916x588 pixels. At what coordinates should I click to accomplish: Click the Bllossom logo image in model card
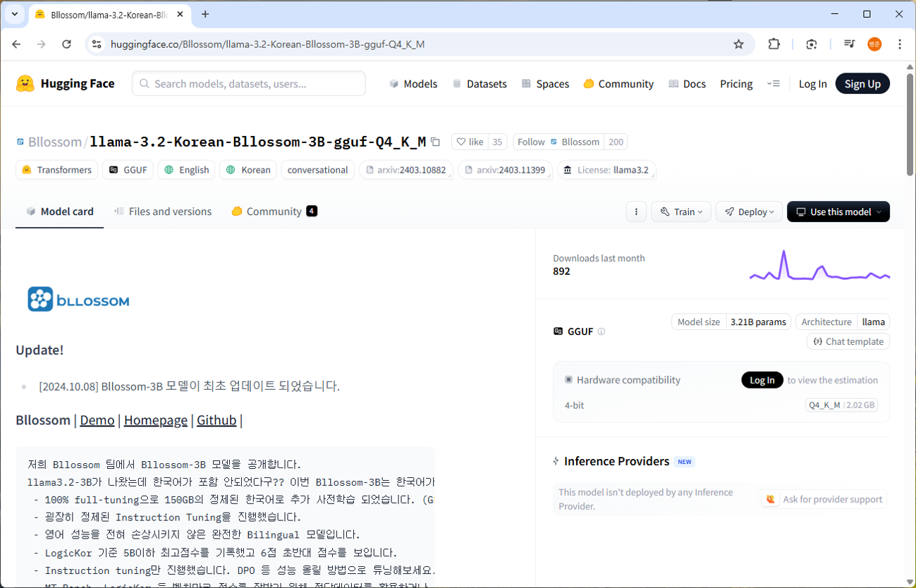(x=78, y=300)
